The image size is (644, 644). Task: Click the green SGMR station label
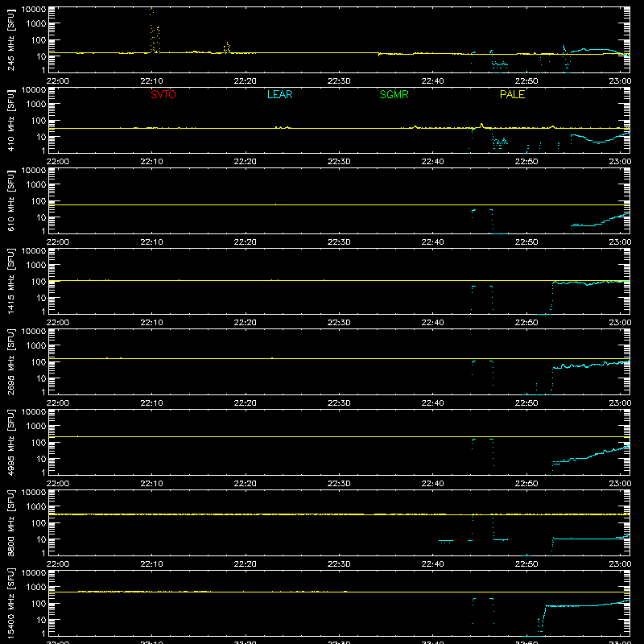pos(394,94)
